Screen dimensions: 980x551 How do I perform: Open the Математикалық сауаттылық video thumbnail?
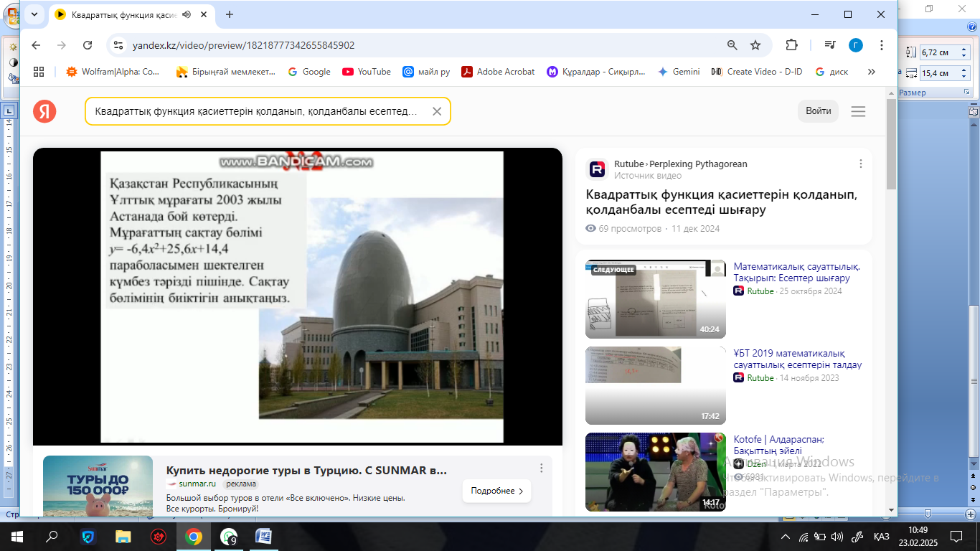pos(656,299)
